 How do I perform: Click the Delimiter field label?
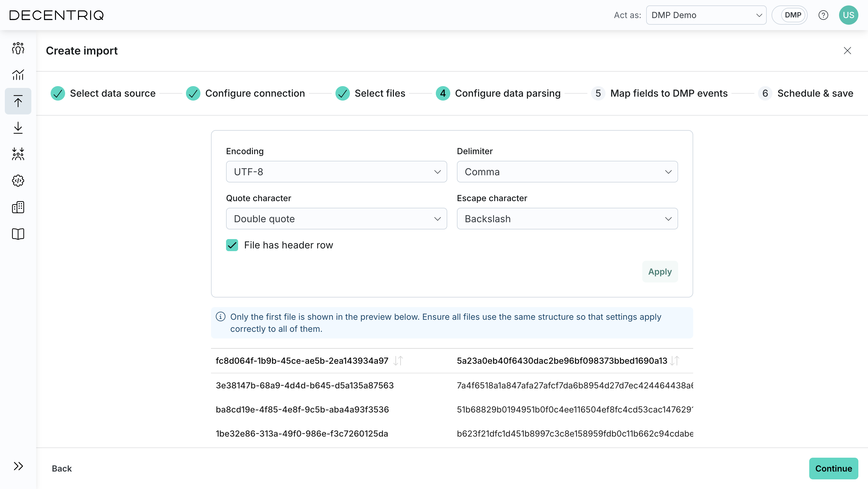coord(474,151)
